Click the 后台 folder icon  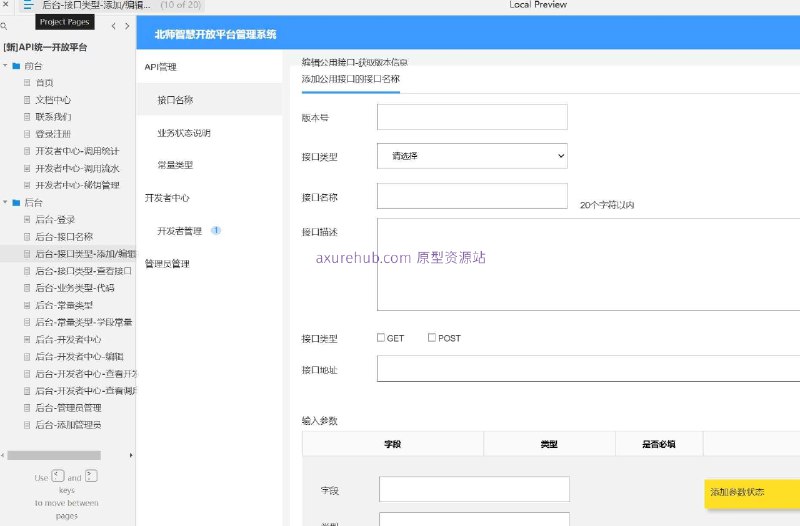[16, 203]
